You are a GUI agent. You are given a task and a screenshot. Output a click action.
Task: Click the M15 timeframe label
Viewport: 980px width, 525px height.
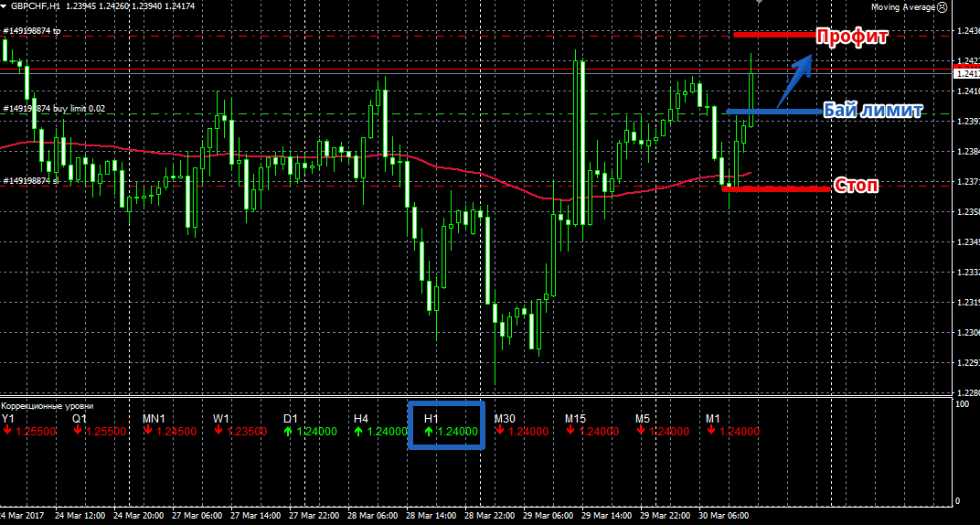click(x=575, y=419)
